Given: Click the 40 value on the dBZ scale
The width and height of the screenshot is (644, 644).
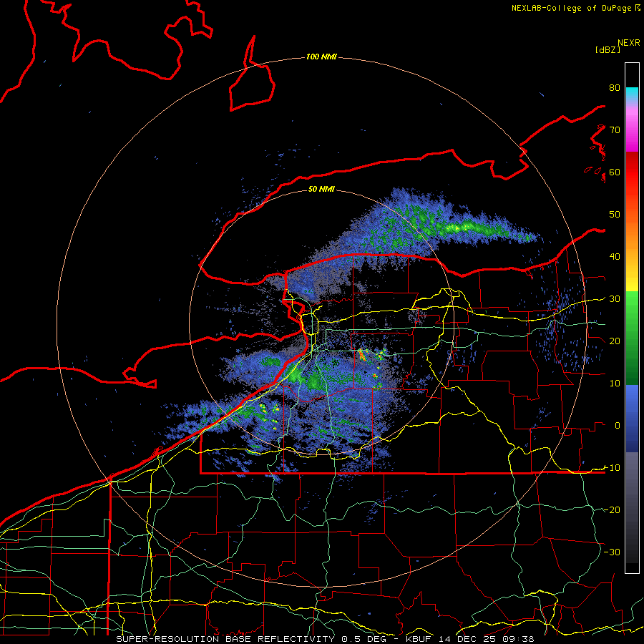Looking at the screenshot, I should point(615,257).
